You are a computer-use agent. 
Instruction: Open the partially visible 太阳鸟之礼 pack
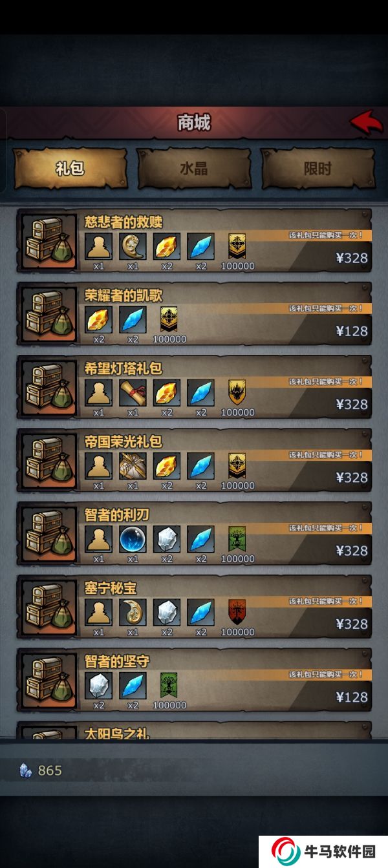click(x=194, y=730)
